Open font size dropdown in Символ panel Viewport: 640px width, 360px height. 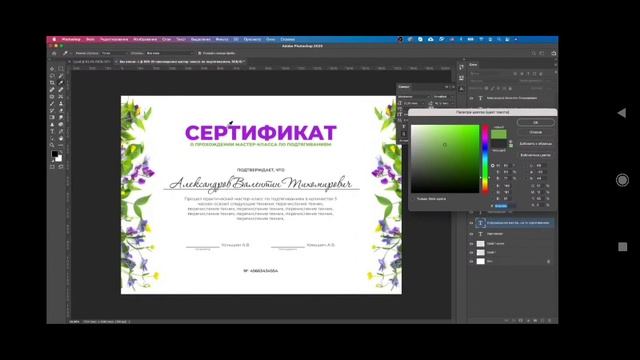pyautogui.click(x=414, y=104)
